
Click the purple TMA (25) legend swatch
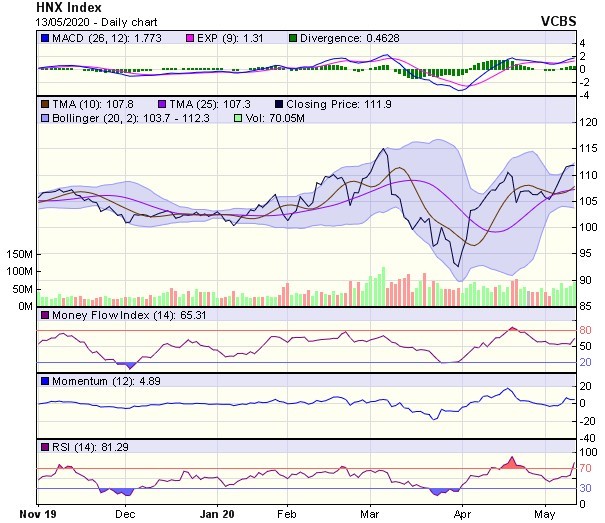point(163,104)
